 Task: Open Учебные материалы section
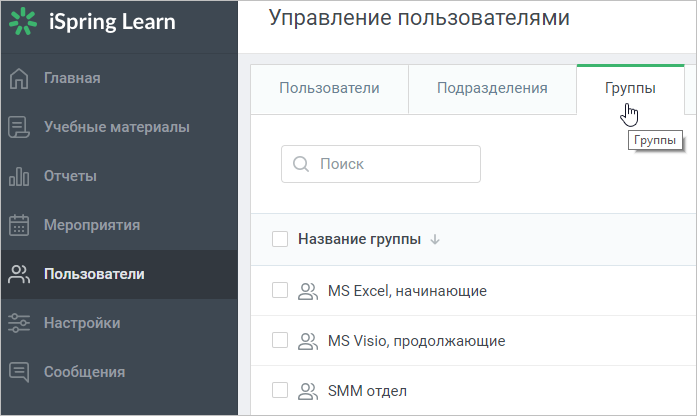(119, 127)
